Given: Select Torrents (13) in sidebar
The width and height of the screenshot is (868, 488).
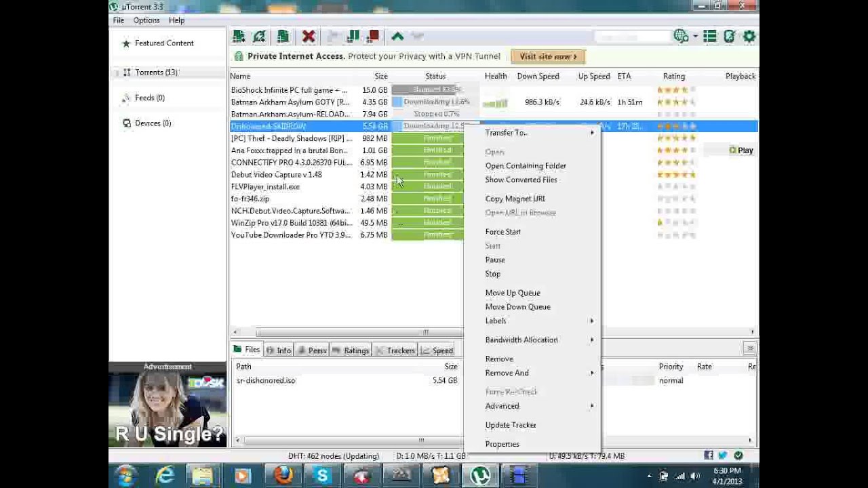Looking at the screenshot, I should tap(156, 73).
